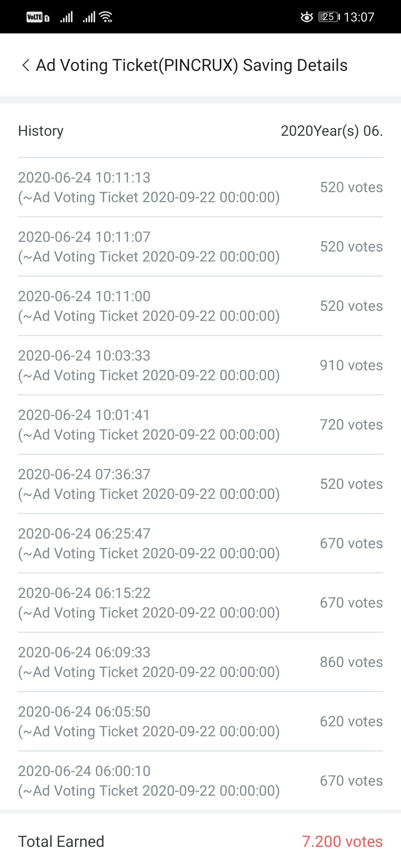Viewport: 401px width, 868px height.
Task: Tap the 620 votes entry
Action: 351,721
